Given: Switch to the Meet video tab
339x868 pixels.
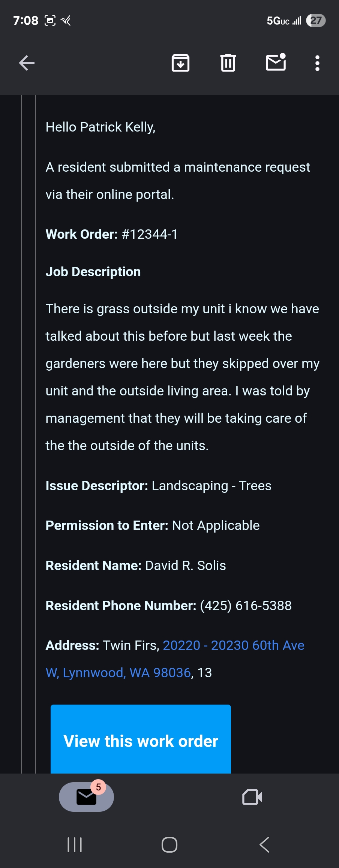Looking at the screenshot, I should [252, 797].
